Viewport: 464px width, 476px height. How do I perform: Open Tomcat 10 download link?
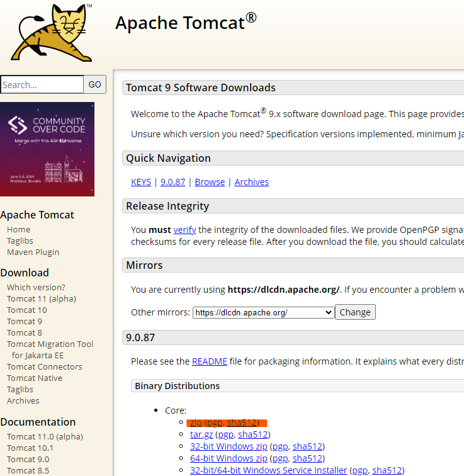pyautogui.click(x=27, y=310)
